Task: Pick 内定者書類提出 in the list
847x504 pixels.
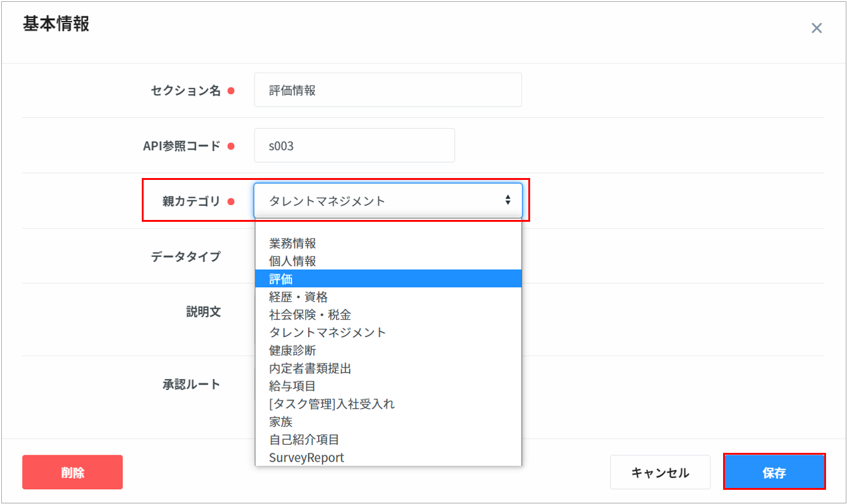Action: coord(310,368)
